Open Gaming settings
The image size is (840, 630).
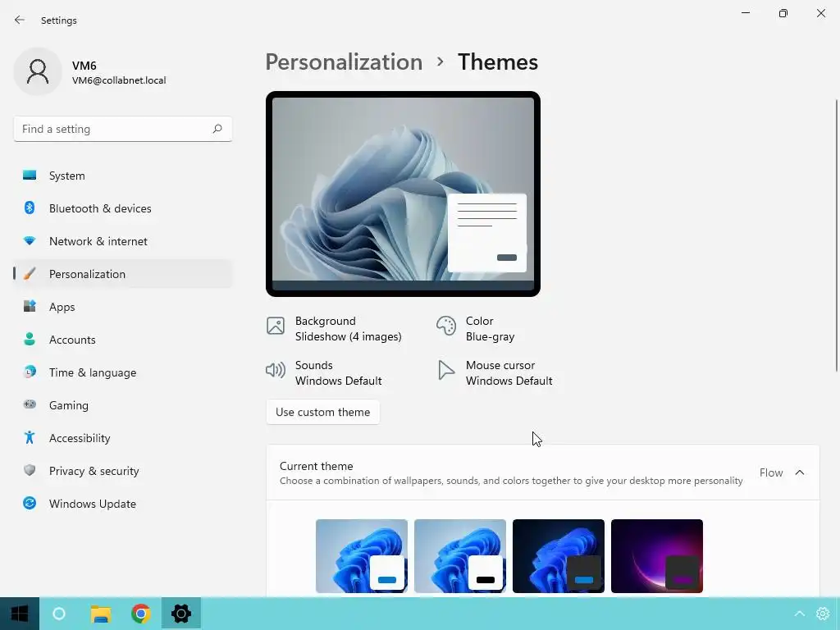123,405
